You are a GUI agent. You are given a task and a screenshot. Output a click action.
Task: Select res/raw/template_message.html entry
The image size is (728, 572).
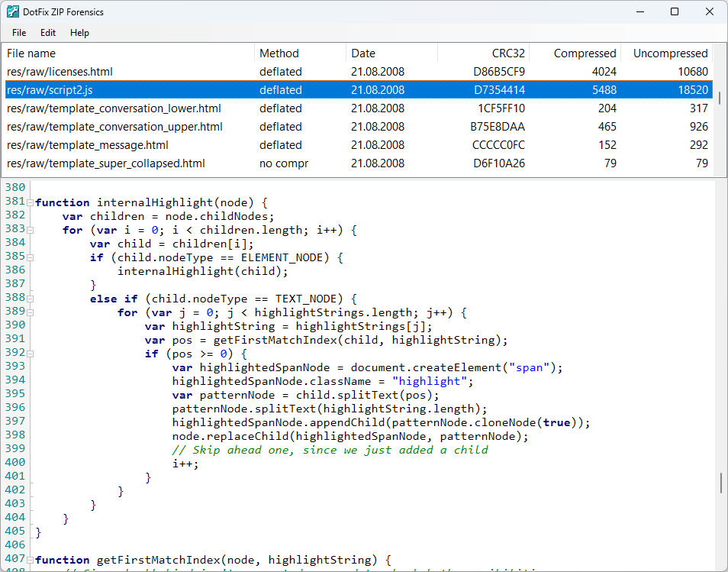(x=359, y=145)
